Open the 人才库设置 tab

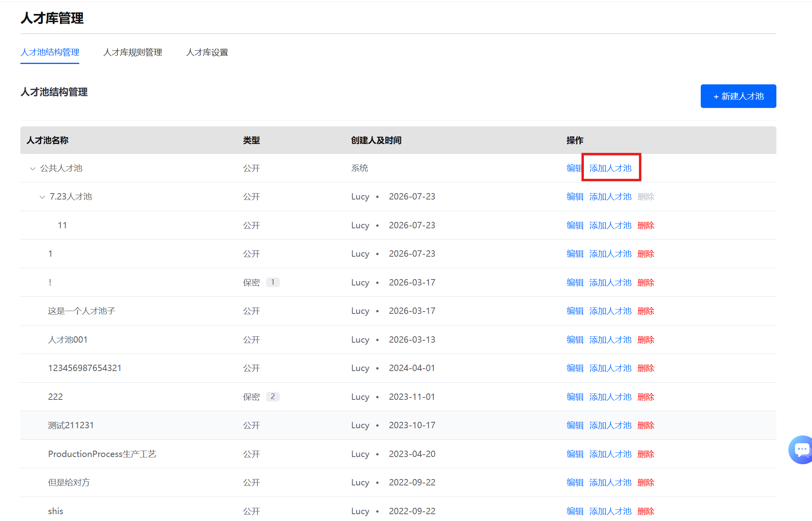[207, 52]
